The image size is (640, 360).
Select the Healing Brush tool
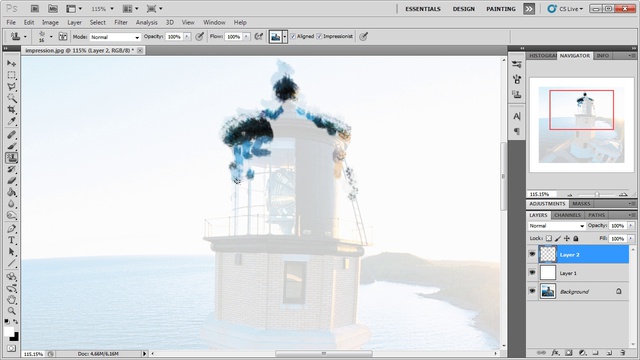pyautogui.click(x=11, y=135)
